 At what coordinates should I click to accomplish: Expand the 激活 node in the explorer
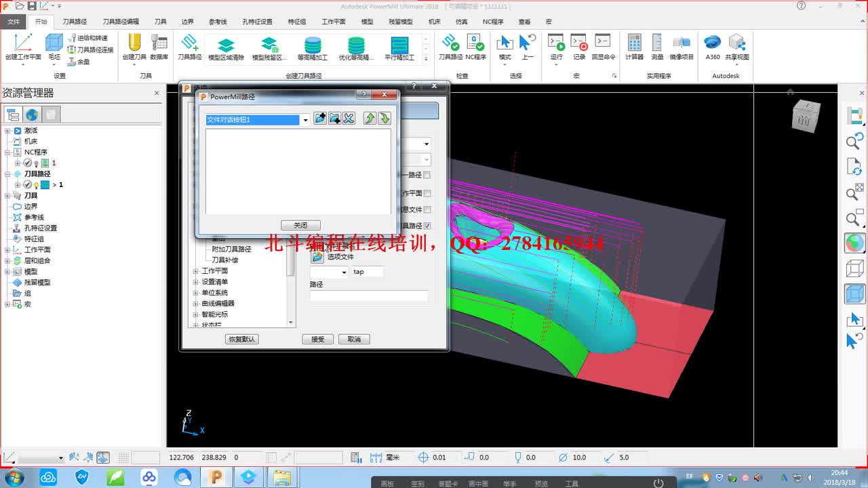7,130
